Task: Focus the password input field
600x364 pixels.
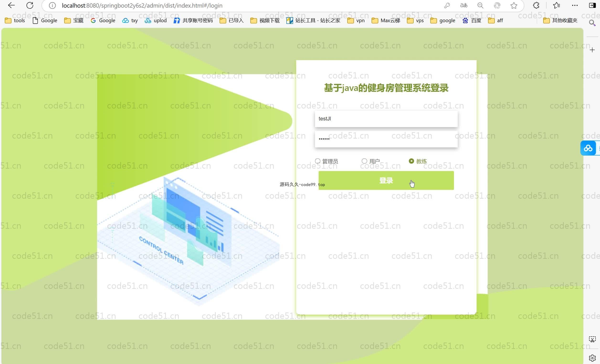Action: point(386,139)
